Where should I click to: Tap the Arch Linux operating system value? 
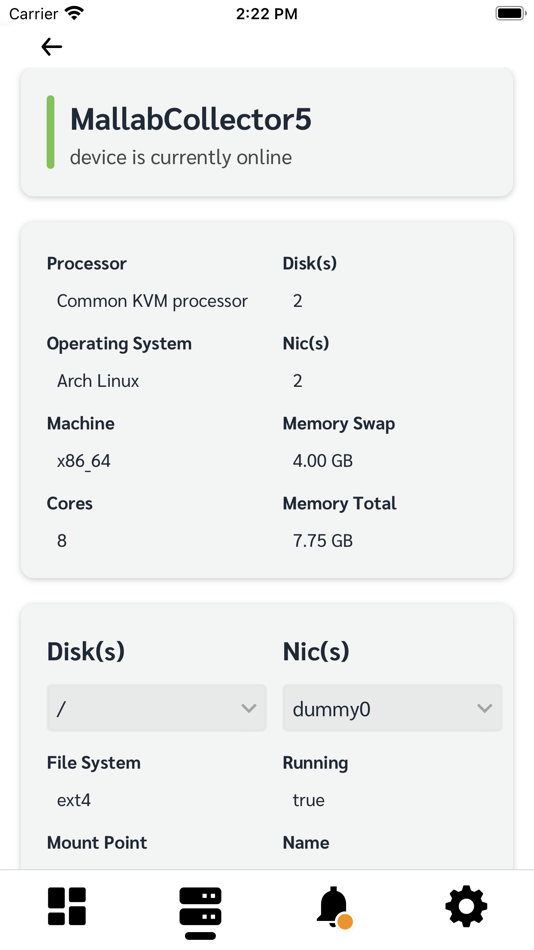coord(98,381)
